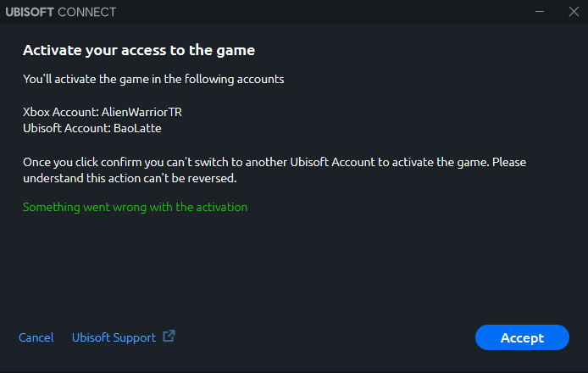Close the Ubisoft Connect dialog

[x=573, y=11]
